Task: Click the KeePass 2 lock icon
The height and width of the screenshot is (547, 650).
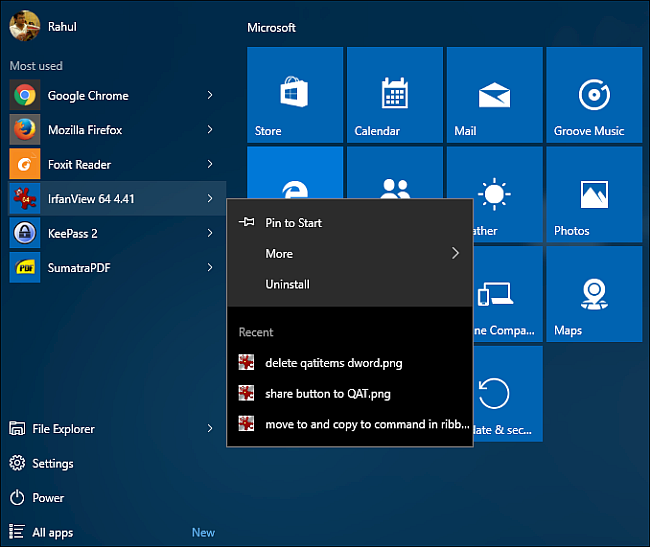Action: [24, 233]
